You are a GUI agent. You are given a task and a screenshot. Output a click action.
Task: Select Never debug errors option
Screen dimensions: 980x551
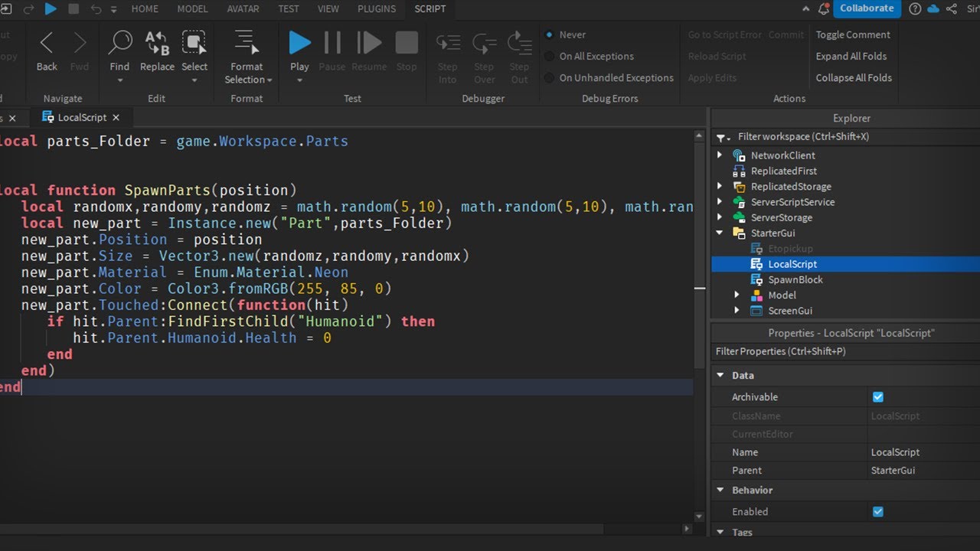point(550,34)
